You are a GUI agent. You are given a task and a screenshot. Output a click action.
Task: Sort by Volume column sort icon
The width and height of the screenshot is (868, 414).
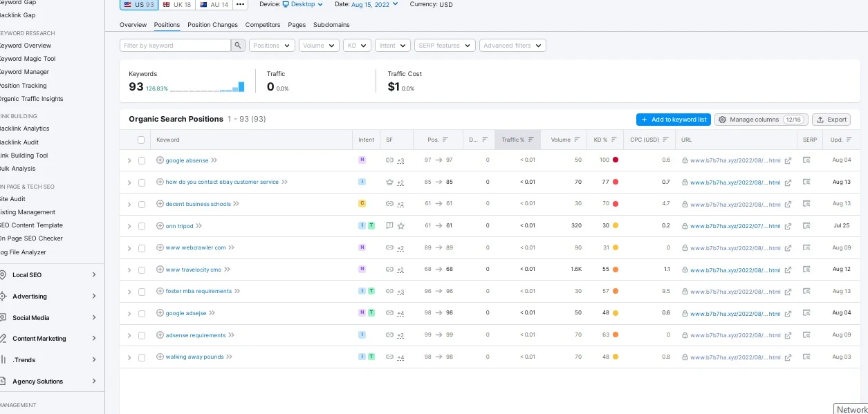[577, 140]
